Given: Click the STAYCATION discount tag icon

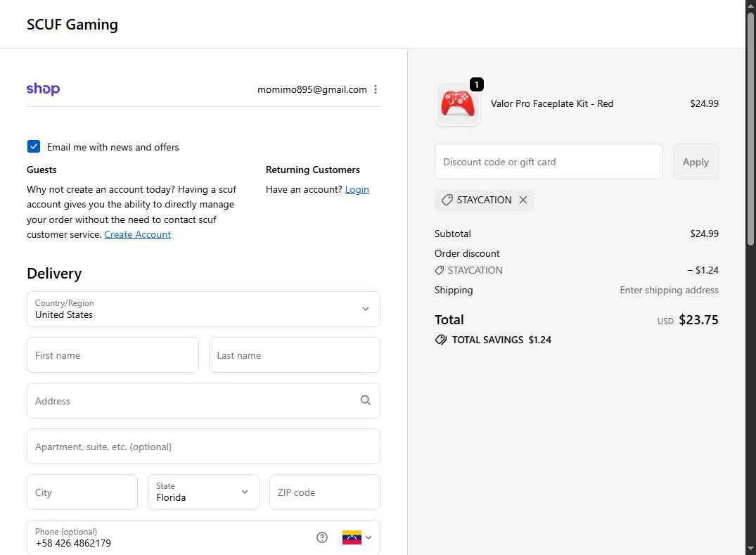Looking at the screenshot, I should tap(447, 200).
